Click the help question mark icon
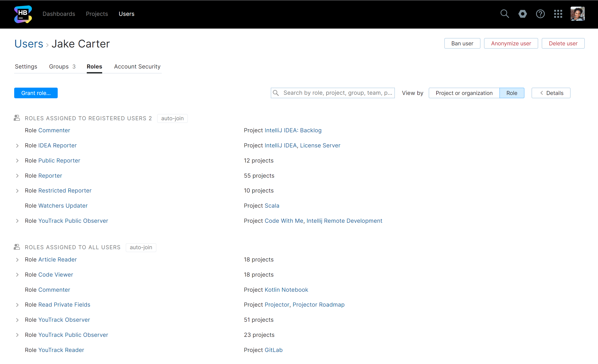598x364 pixels. [x=540, y=14]
